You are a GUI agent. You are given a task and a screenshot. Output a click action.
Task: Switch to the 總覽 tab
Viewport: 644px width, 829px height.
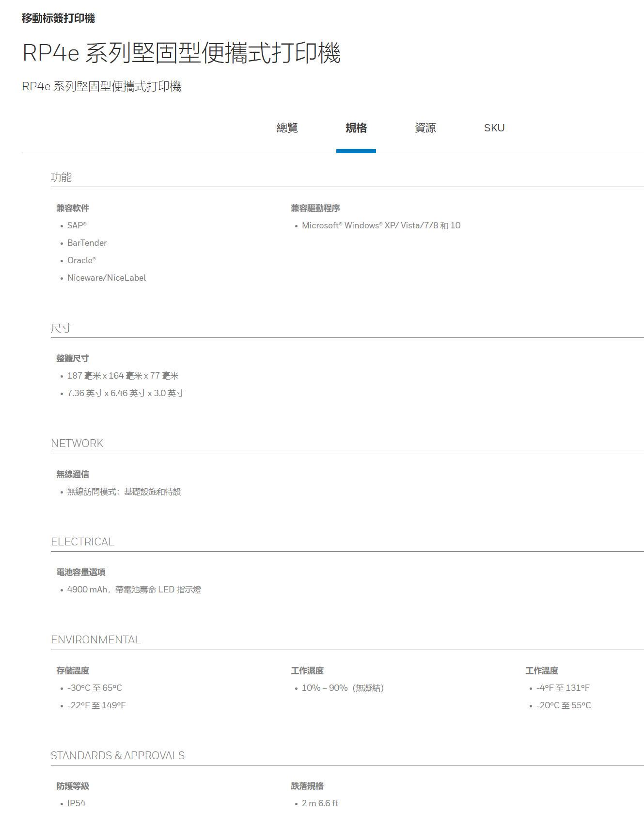pos(287,128)
